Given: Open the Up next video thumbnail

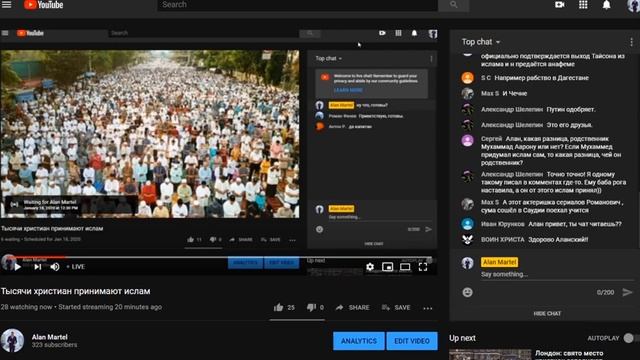Looking at the screenshot, I should 490,355.
